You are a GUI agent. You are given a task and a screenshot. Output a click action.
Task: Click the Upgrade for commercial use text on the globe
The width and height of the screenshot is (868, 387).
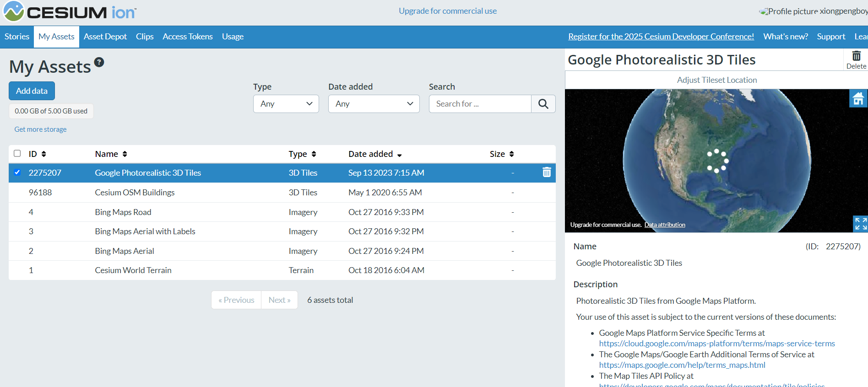[606, 225]
